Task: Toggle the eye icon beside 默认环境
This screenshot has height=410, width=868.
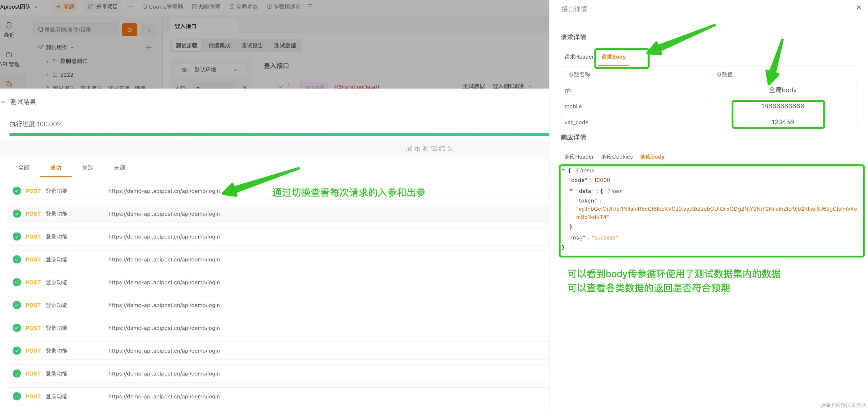Action: tap(184, 70)
